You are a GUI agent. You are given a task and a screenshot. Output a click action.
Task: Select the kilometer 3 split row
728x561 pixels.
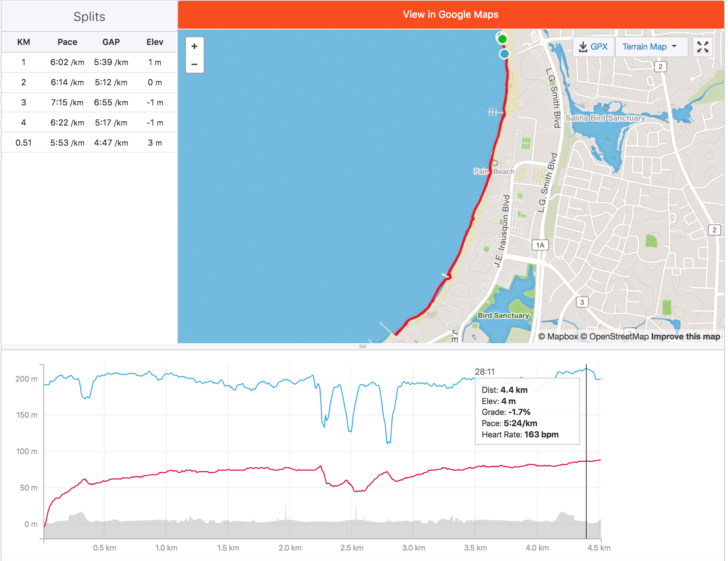point(89,103)
